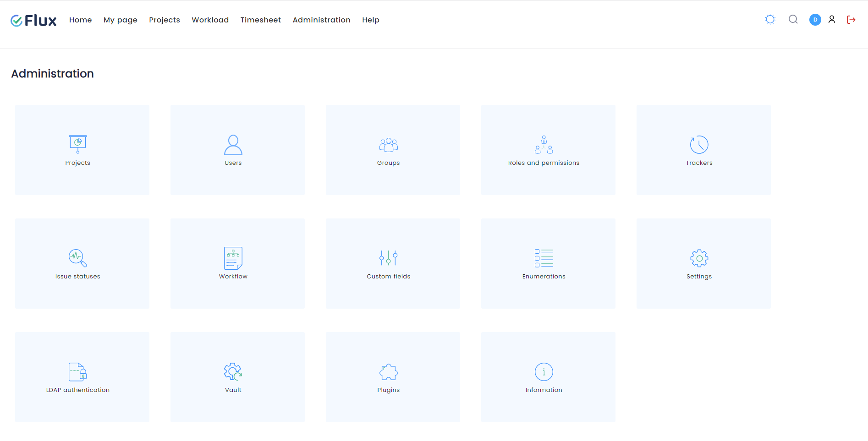868x441 pixels.
Task: Click the Issue statuses magnifier icon
Action: (x=77, y=258)
